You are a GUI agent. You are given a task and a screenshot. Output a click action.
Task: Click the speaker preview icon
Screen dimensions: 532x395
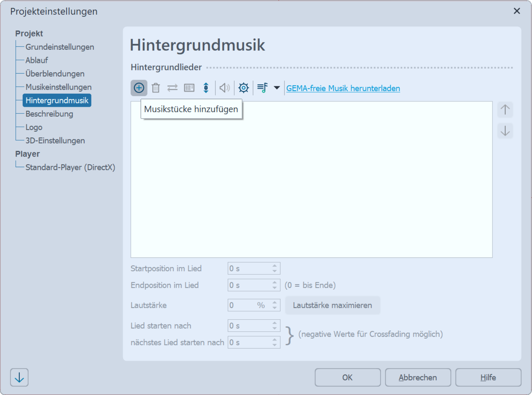coord(224,88)
